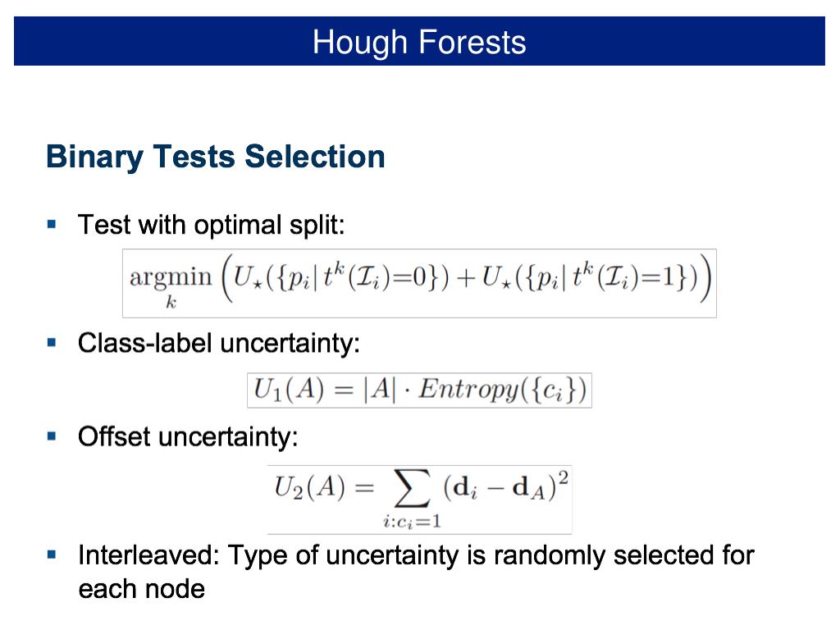Click the text Test with optimal split

pos(211,225)
